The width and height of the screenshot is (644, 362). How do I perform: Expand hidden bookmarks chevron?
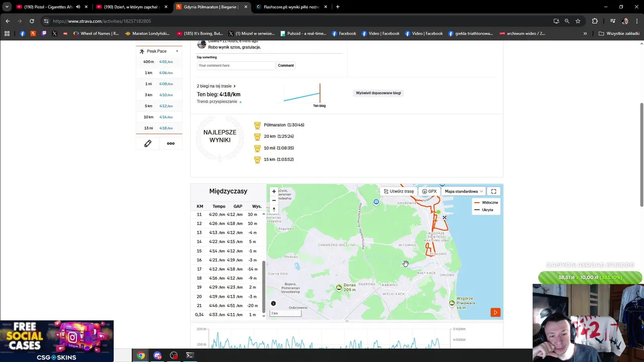585,34
